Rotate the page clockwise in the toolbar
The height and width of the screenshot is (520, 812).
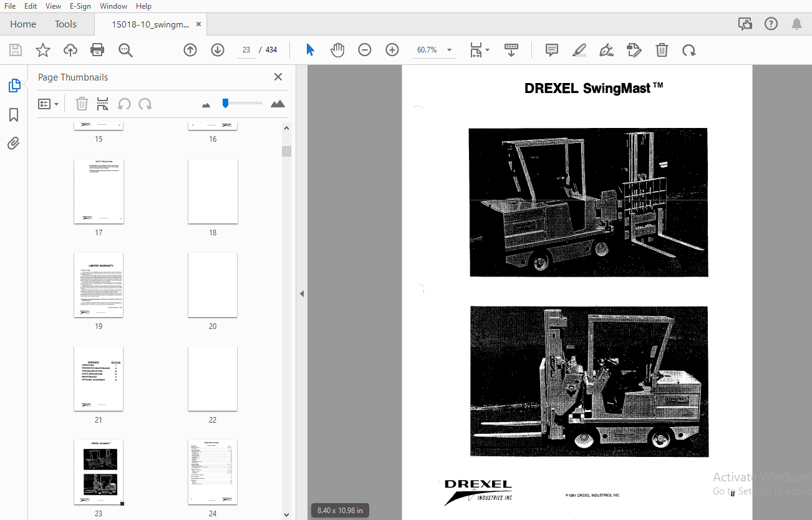click(689, 50)
